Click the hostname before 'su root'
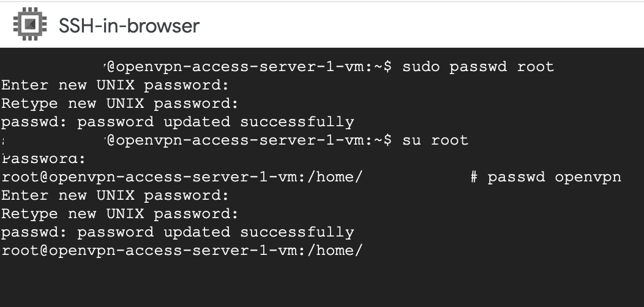 pyautogui.click(x=240, y=140)
